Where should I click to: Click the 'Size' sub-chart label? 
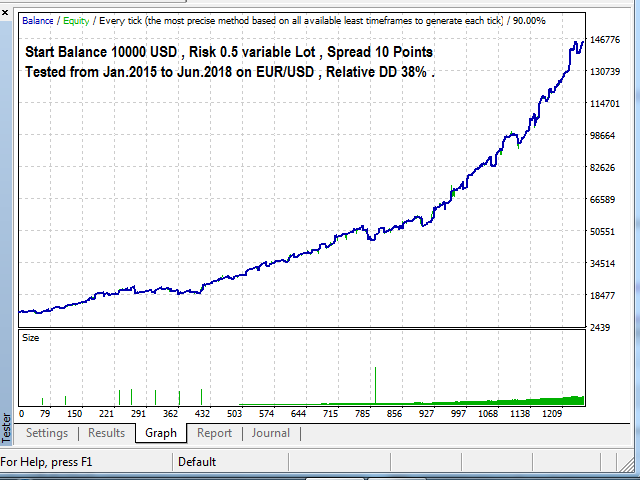[x=31, y=338]
